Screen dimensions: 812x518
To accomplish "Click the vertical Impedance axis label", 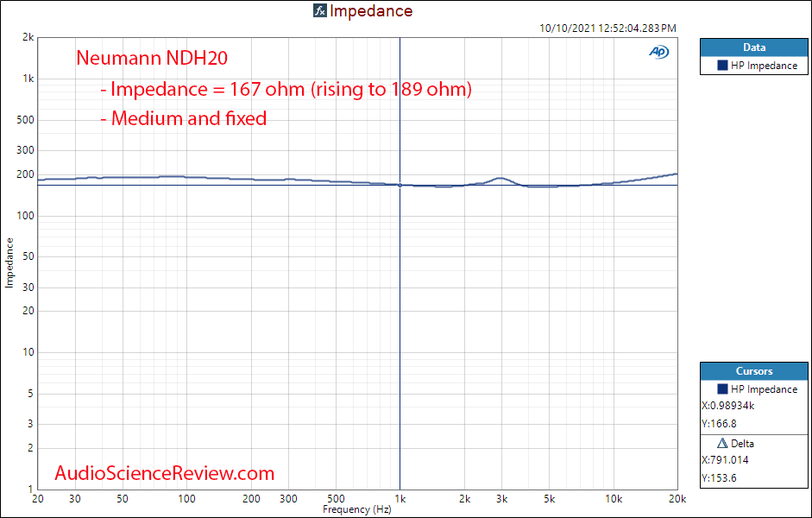I will click(x=9, y=262).
